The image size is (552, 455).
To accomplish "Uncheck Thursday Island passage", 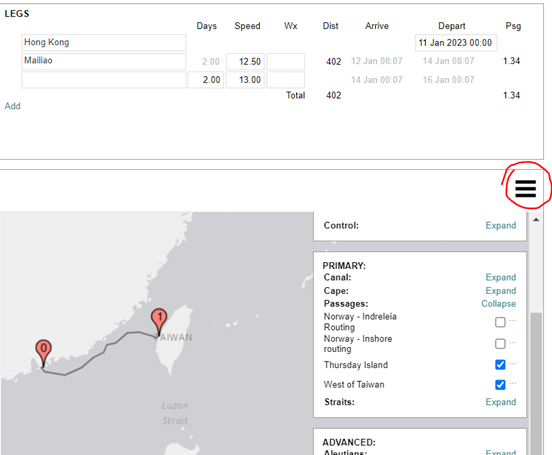I will [x=500, y=364].
